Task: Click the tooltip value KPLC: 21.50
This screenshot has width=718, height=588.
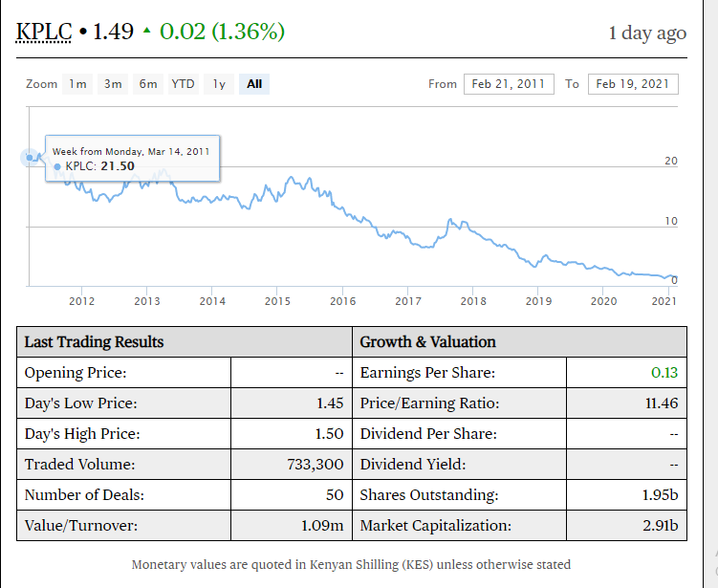Action: pyautogui.click(x=95, y=166)
